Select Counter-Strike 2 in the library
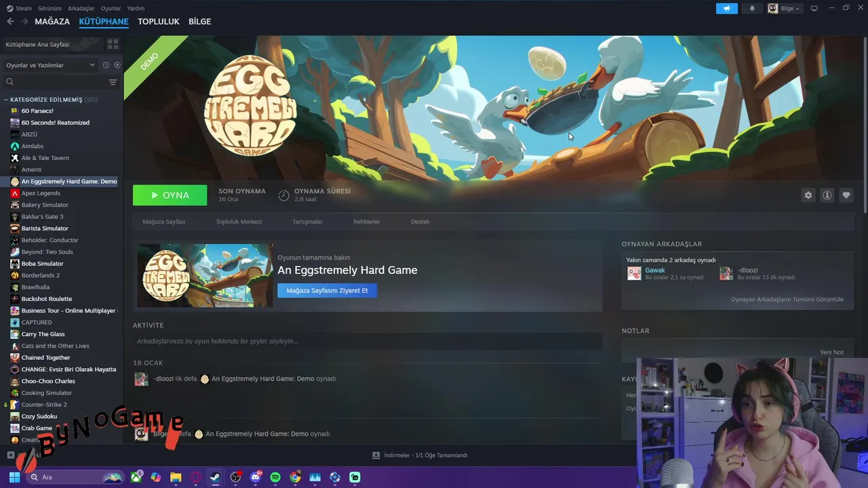 pyautogui.click(x=44, y=405)
